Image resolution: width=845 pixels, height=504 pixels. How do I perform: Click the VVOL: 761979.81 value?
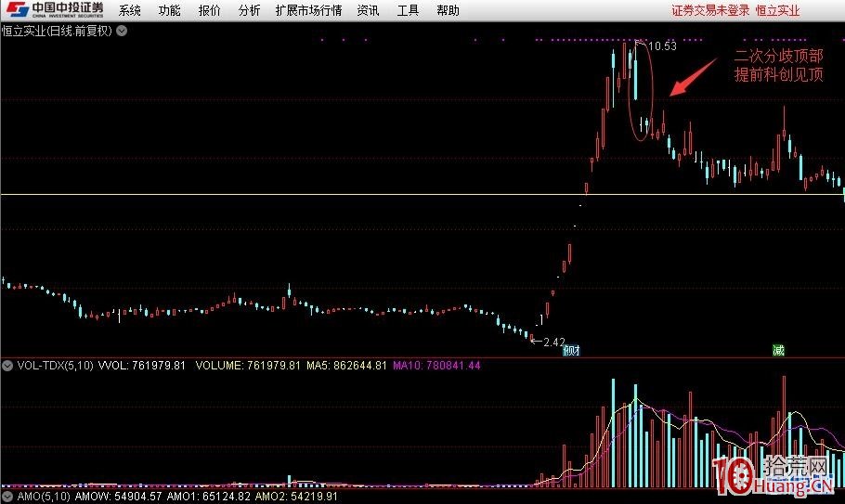tap(142, 366)
